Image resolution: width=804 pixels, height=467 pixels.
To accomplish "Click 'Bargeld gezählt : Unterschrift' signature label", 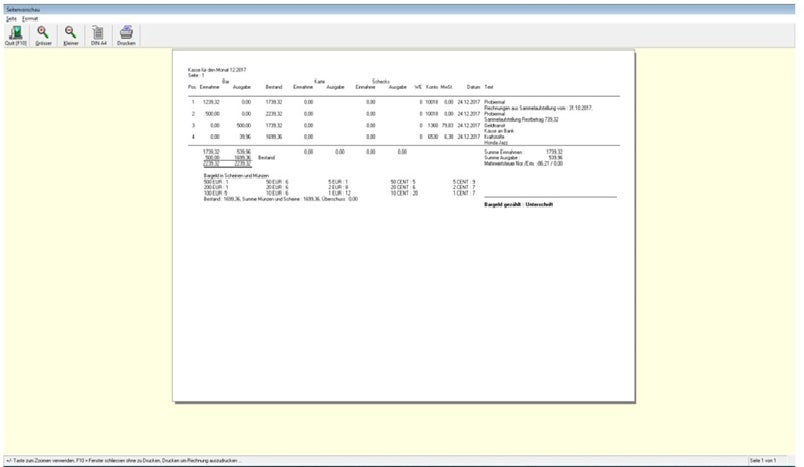I will [518, 205].
